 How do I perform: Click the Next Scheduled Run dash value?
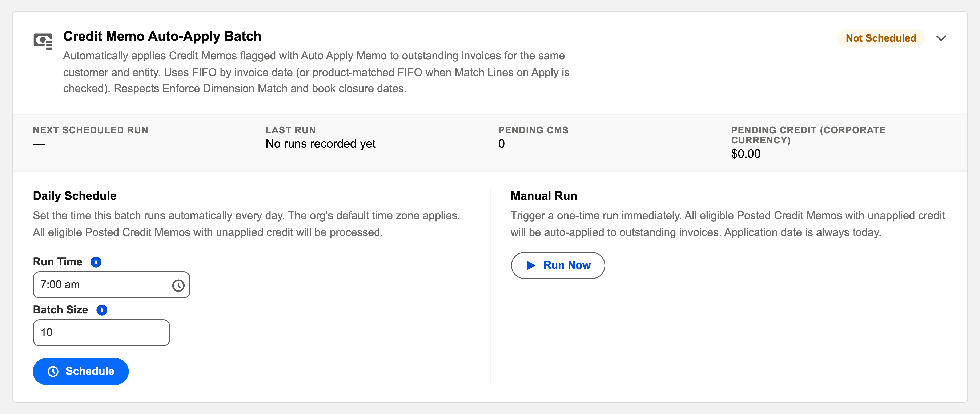click(x=39, y=145)
